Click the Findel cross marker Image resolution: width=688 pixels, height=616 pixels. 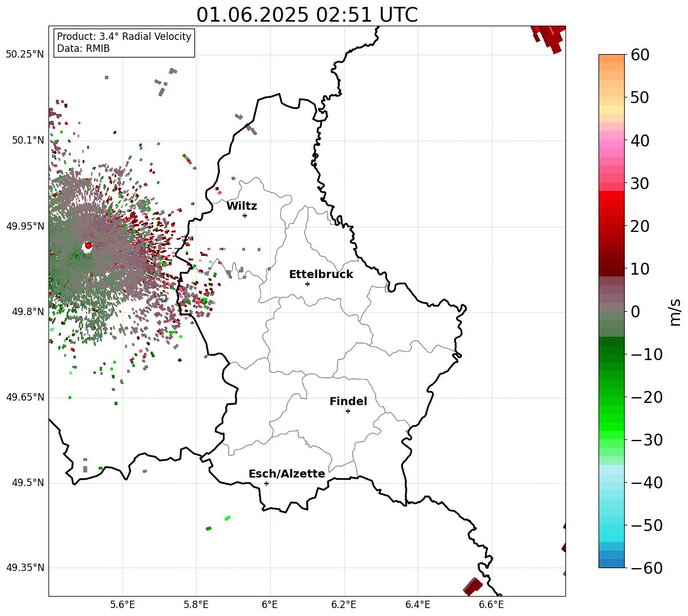[348, 411]
